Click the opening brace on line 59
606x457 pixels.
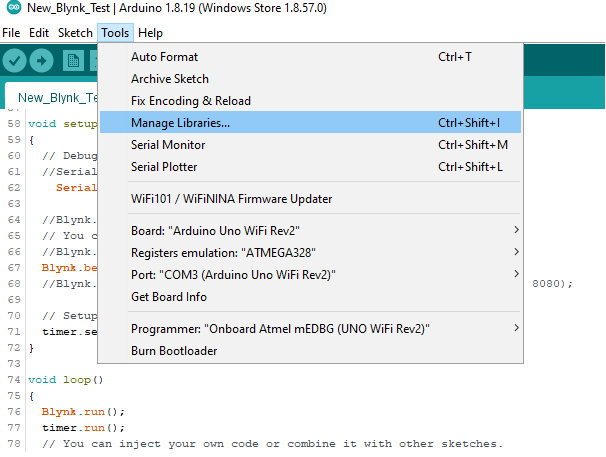(x=31, y=140)
